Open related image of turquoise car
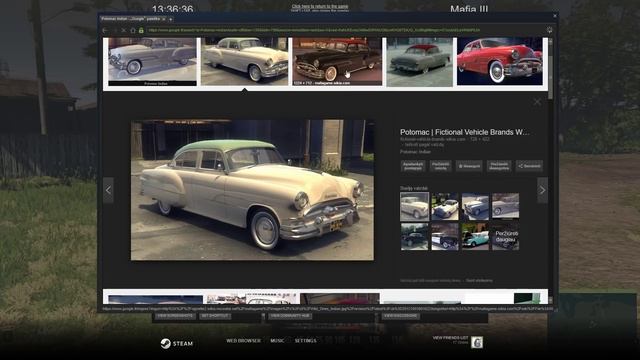Image resolution: width=640 pixels, height=360 pixels. pos(475,236)
